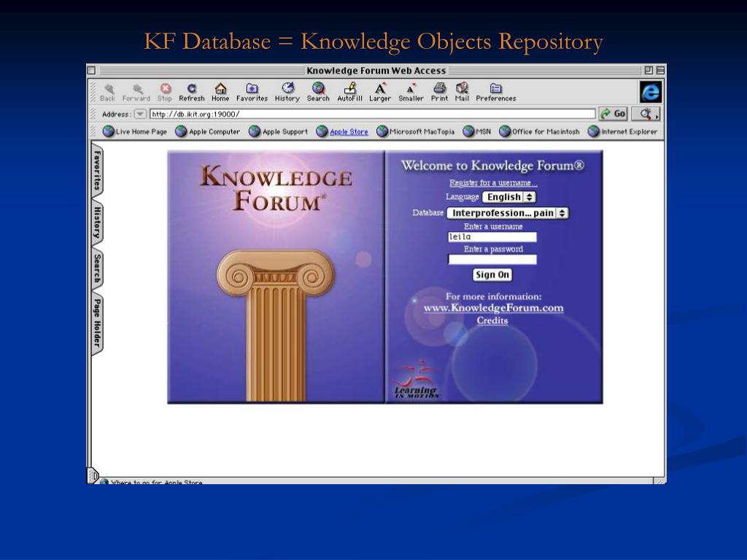Click the Learning in Motion logo
Image resolution: width=747 pixels, height=560 pixels.
pos(415,380)
